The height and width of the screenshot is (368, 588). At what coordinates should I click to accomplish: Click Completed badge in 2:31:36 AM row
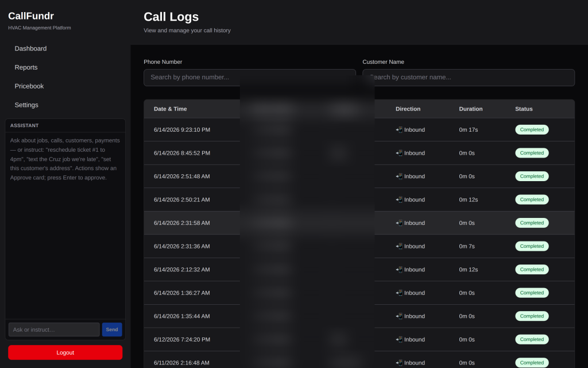(x=532, y=246)
